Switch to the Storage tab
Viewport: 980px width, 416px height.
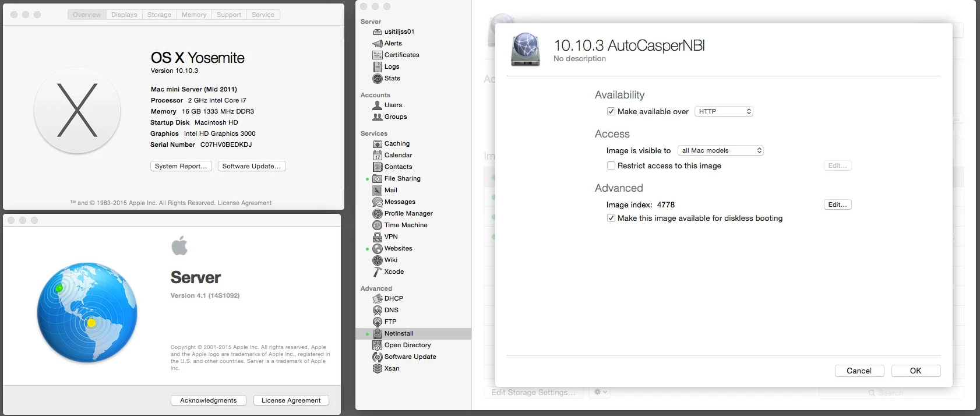pos(159,15)
